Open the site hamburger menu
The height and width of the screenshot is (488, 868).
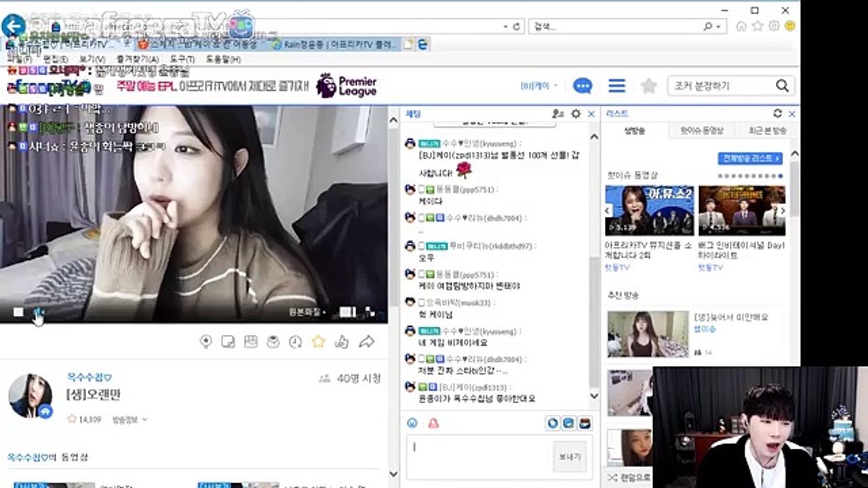(x=616, y=86)
